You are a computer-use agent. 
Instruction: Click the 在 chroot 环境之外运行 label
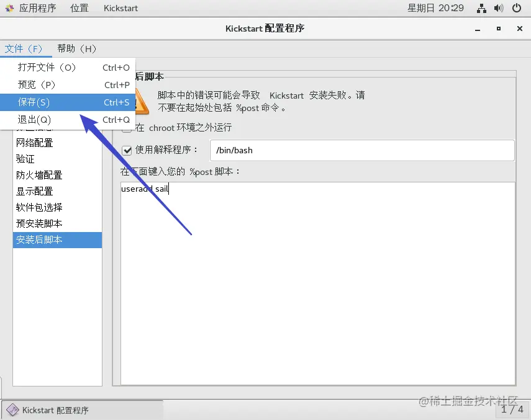pos(183,127)
